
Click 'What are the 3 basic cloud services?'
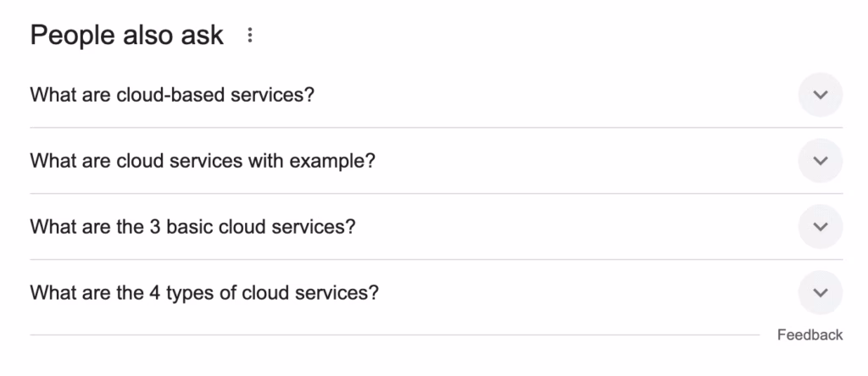(x=192, y=227)
